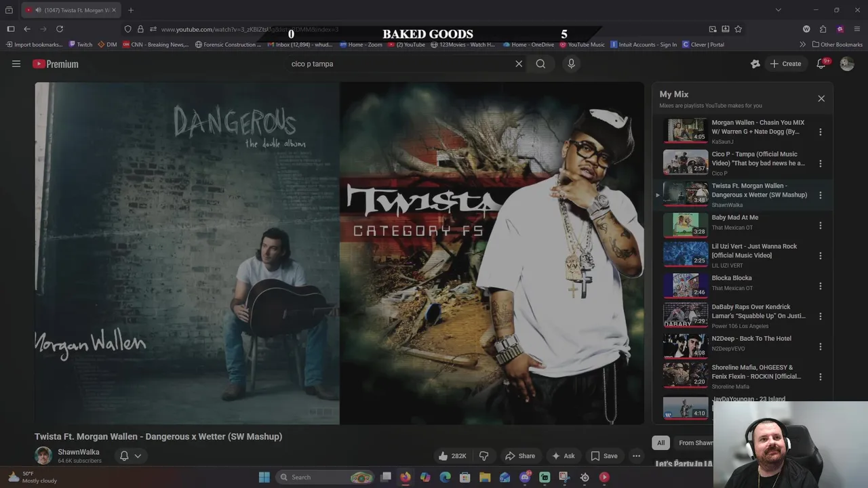Image resolution: width=868 pixels, height=488 pixels.
Task: Save video to playlist
Action: (x=604, y=456)
